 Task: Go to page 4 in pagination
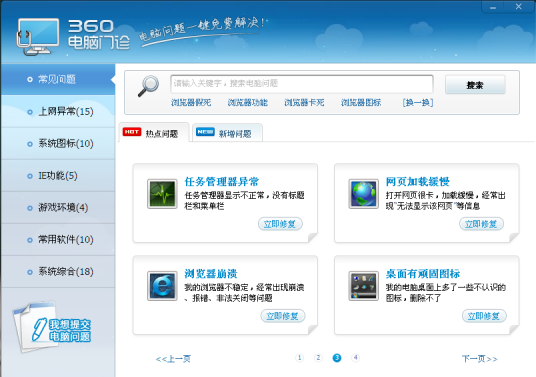(x=356, y=358)
